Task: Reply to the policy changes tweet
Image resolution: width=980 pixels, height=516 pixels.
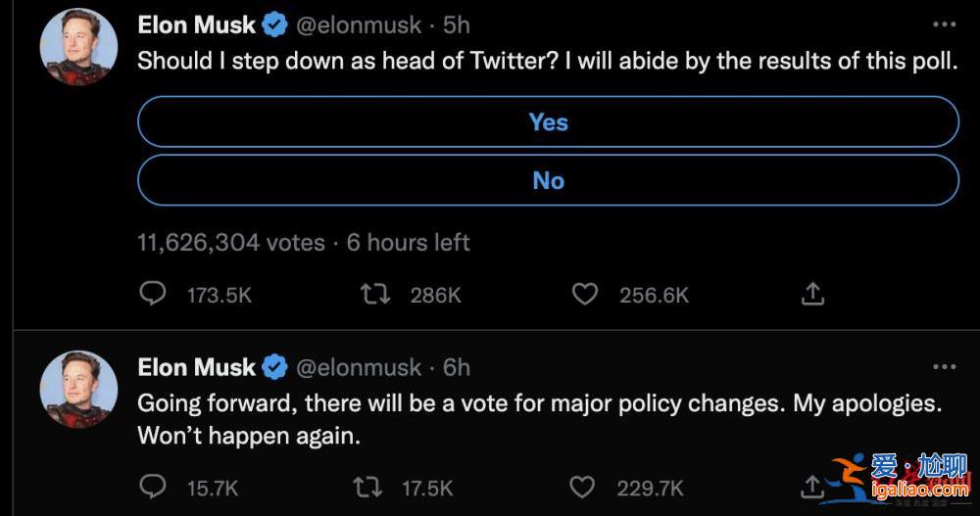Action: (x=153, y=486)
